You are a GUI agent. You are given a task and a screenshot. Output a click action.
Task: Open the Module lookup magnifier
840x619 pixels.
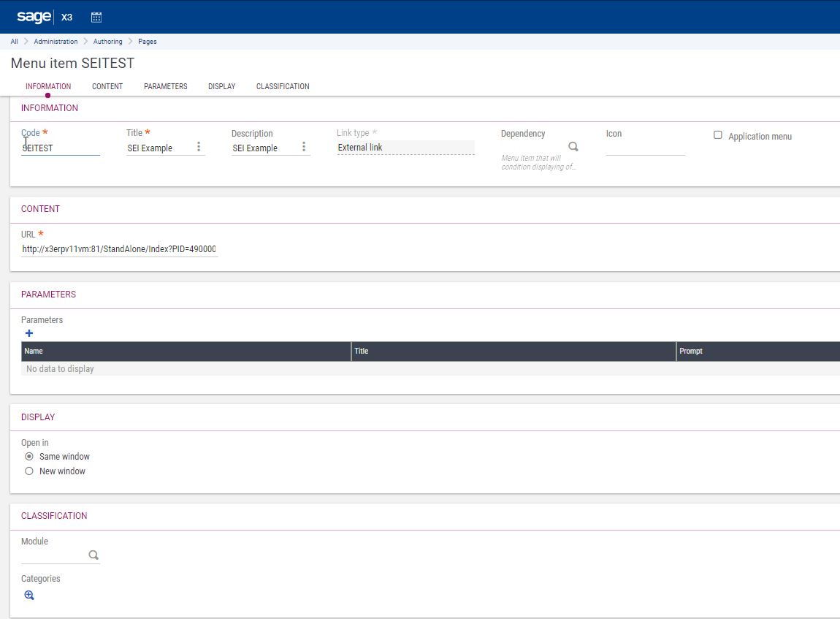(x=93, y=555)
